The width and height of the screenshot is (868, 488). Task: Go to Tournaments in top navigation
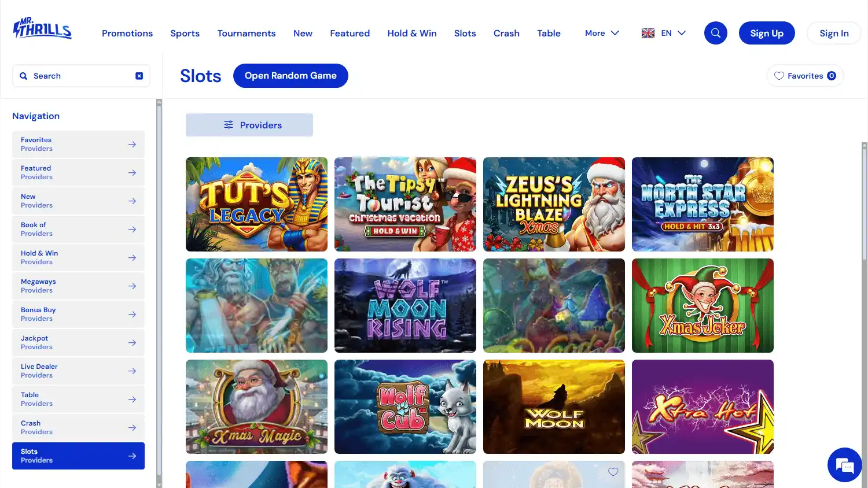(x=247, y=33)
